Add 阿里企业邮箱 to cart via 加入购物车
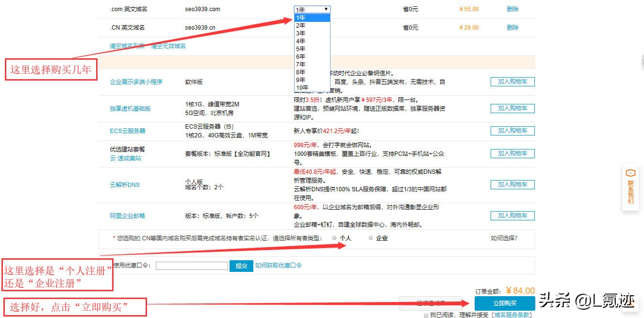 (512, 216)
